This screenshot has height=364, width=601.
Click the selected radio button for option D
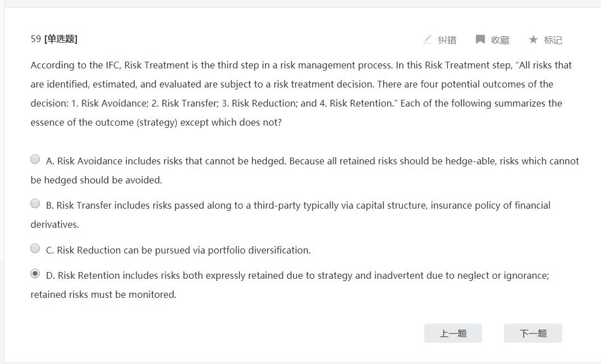click(35, 274)
